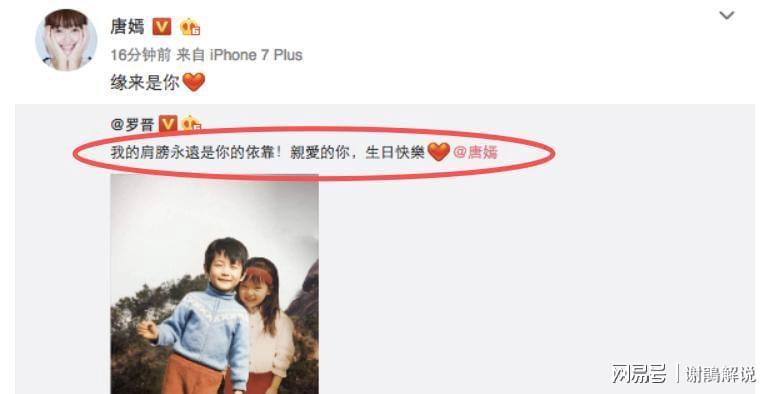
Task: Click the crown membership icon beside 罗晋
Action: [x=191, y=124]
